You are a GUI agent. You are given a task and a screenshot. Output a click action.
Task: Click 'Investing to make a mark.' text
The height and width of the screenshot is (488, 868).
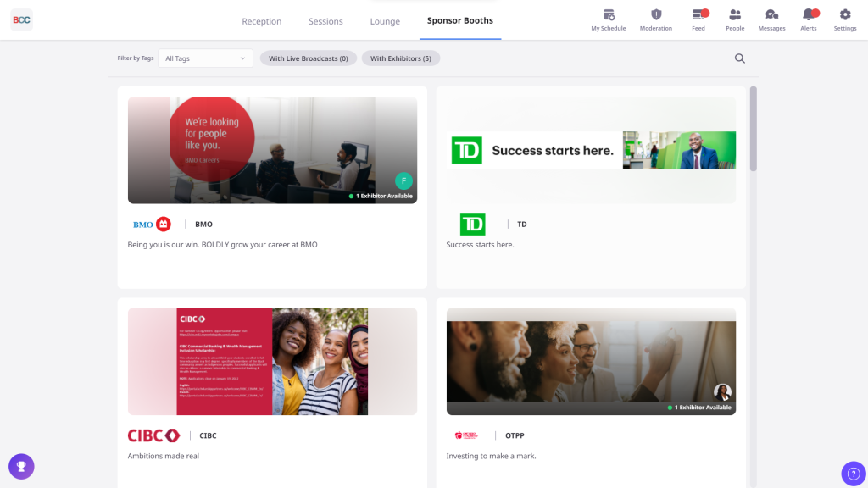click(x=491, y=456)
